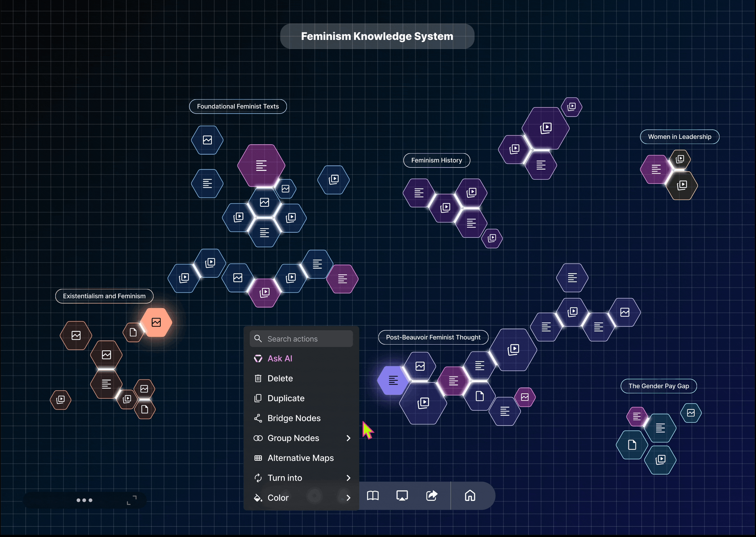
Task: Choose Ask AI from the context menu
Action: coord(280,359)
